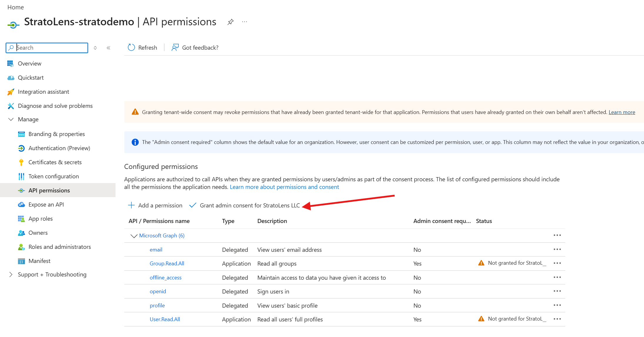Viewport: 644px width, 337px height.
Task: Click warning icon in User.Read.All status
Action: 481,319
